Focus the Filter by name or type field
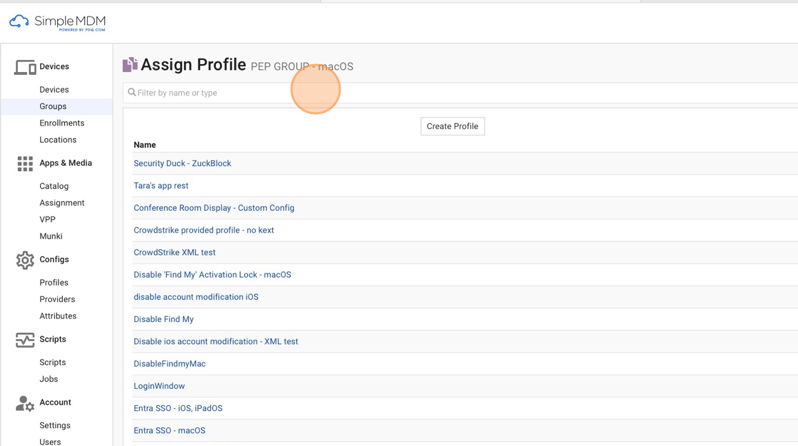Viewport: 798px width, 446px height. coord(460,93)
